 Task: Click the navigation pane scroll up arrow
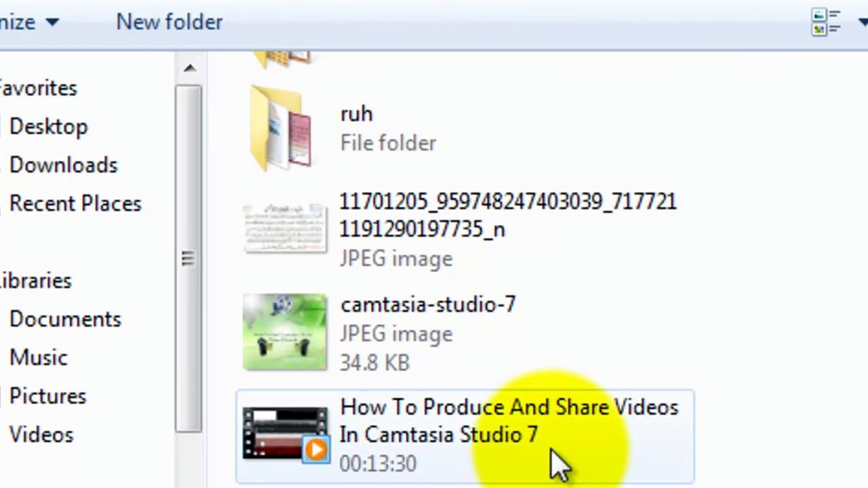[x=189, y=68]
